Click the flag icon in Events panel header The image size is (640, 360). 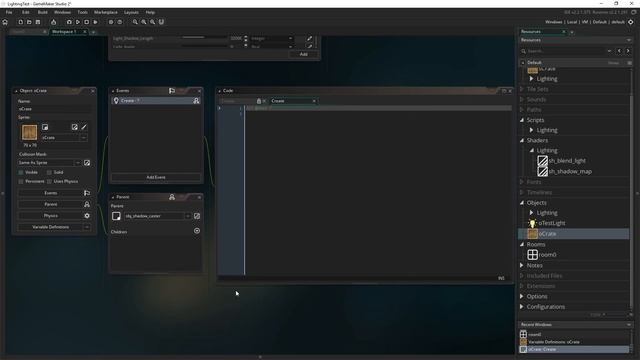coord(172,91)
